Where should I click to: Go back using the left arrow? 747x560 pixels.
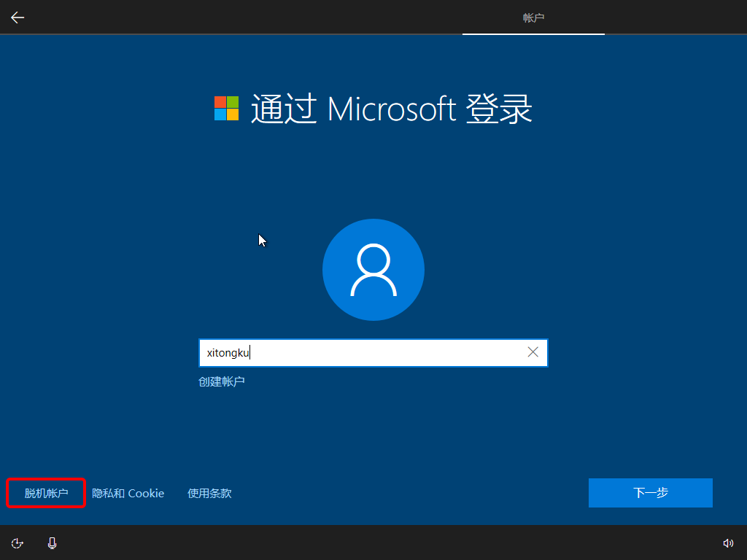pyautogui.click(x=18, y=17)
